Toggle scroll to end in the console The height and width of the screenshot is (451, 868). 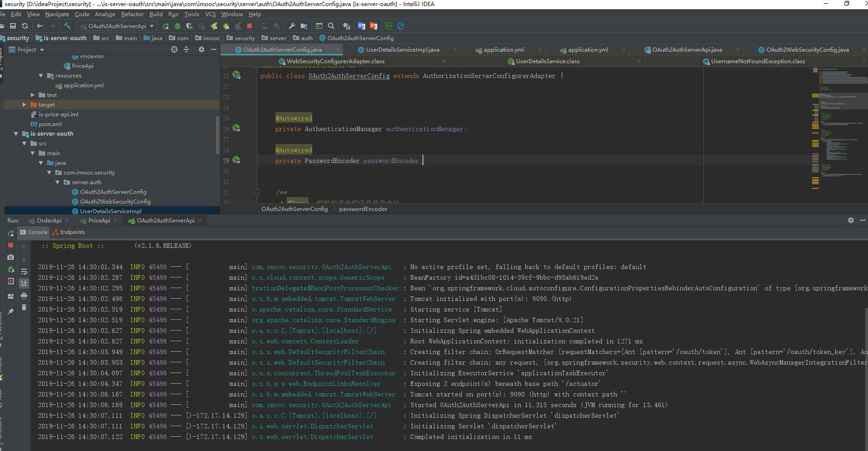tap(24, 283)
